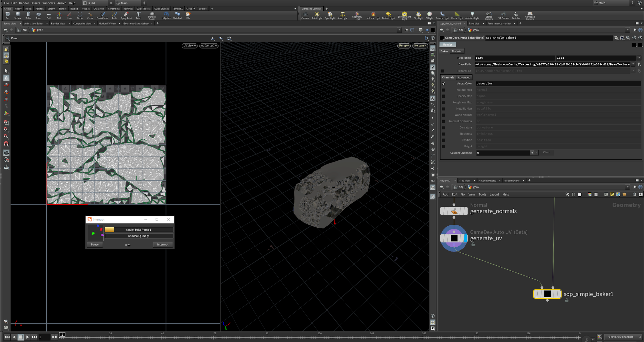The width and height of the screenshot is (644, 342).
Task: Switch to the Advanced channels tab
Action: (x=464, y=78)
